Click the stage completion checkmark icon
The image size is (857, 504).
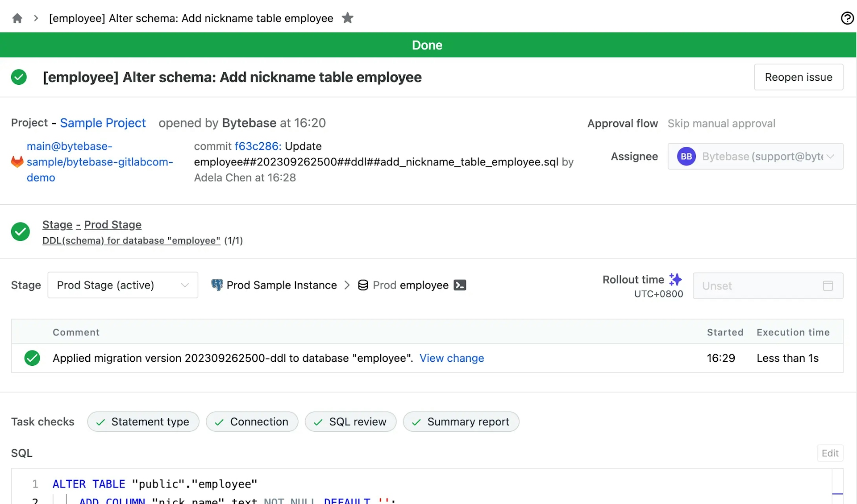[21, 231]
